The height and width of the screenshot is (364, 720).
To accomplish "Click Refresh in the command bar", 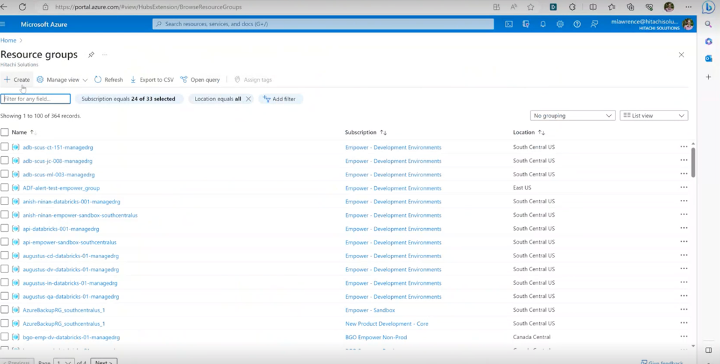I will coord(109,79).
